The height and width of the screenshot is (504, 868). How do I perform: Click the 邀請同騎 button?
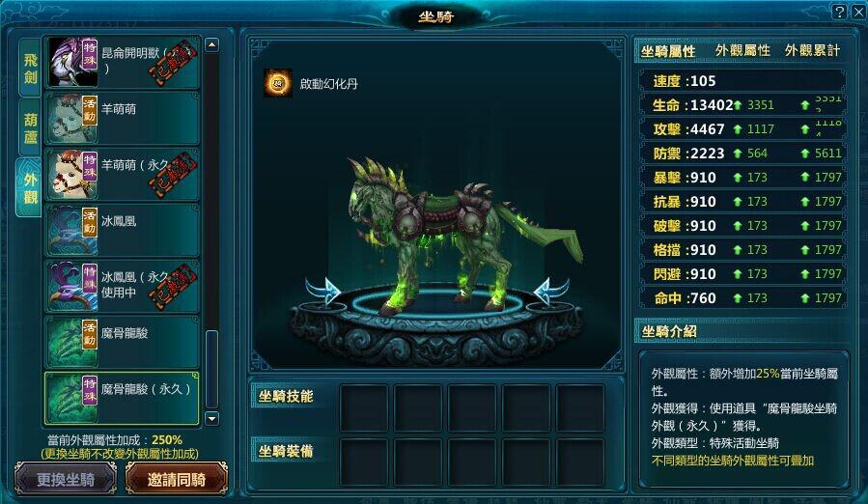pos(177,479)
